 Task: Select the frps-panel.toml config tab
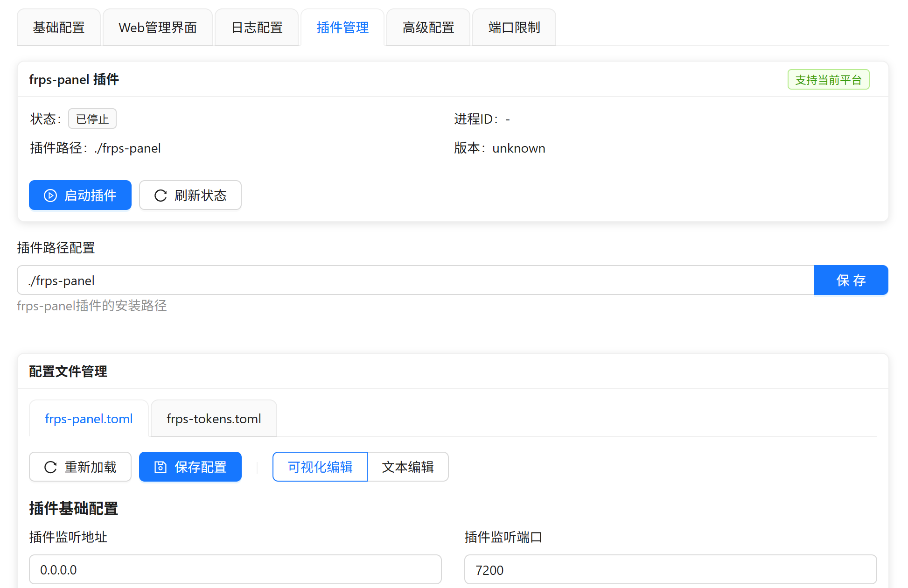89,419
